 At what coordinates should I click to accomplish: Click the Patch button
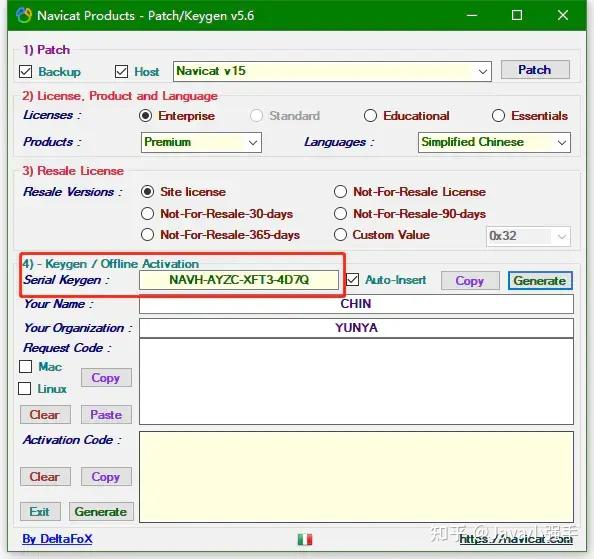point(535,70)
